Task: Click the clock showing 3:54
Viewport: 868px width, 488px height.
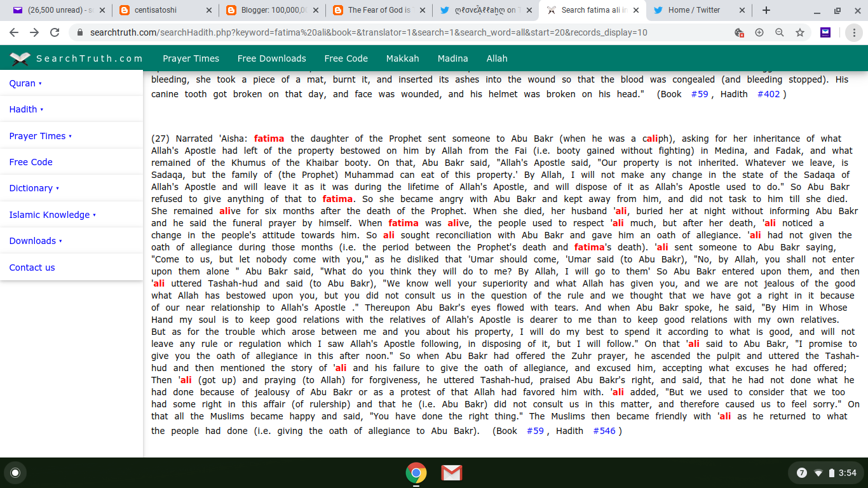Action: 848,473
